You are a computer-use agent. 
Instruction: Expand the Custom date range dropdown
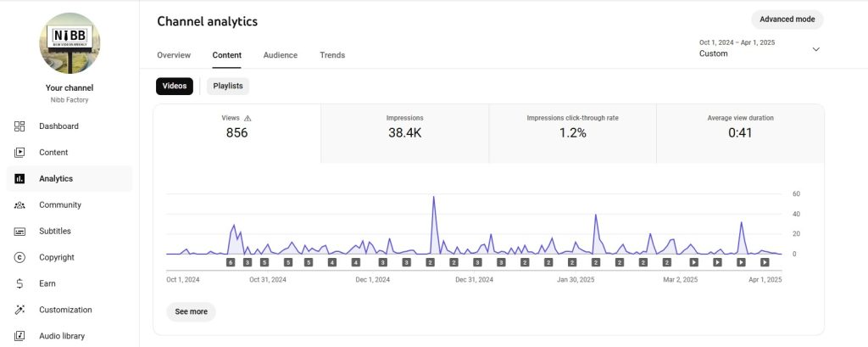[815, 49]
